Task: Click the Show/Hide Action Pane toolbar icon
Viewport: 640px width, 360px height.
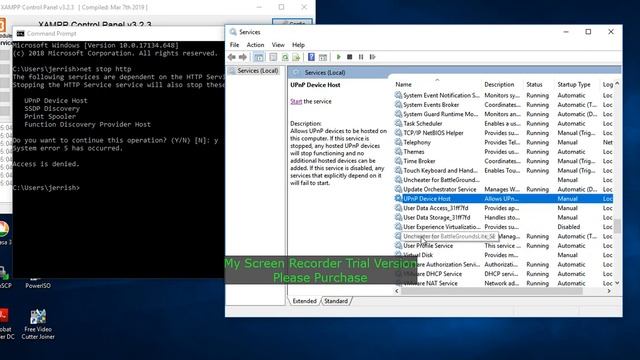Action: [x=323, y=57]
